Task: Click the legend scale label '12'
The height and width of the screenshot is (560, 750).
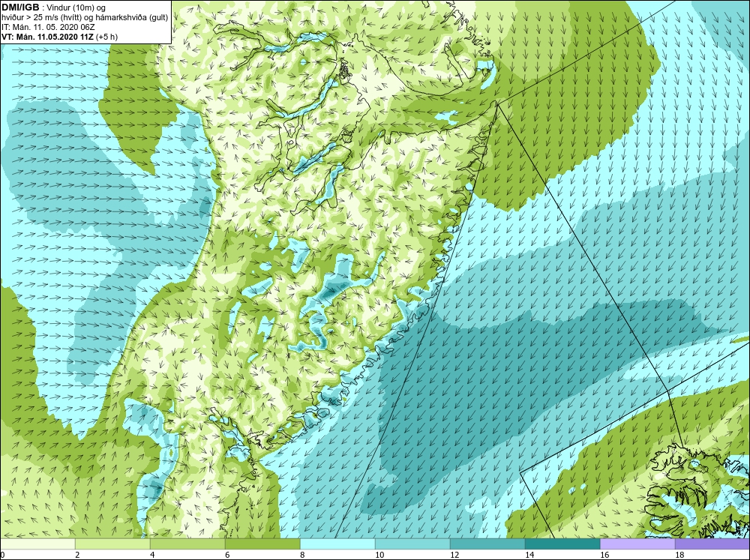Action: coord(454,555)
